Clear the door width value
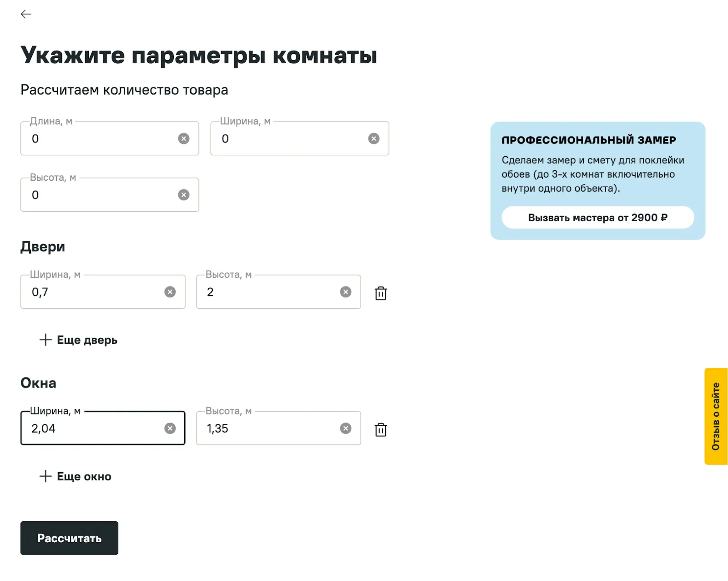This screenshot has height=581, width=728. pos(170,292)
